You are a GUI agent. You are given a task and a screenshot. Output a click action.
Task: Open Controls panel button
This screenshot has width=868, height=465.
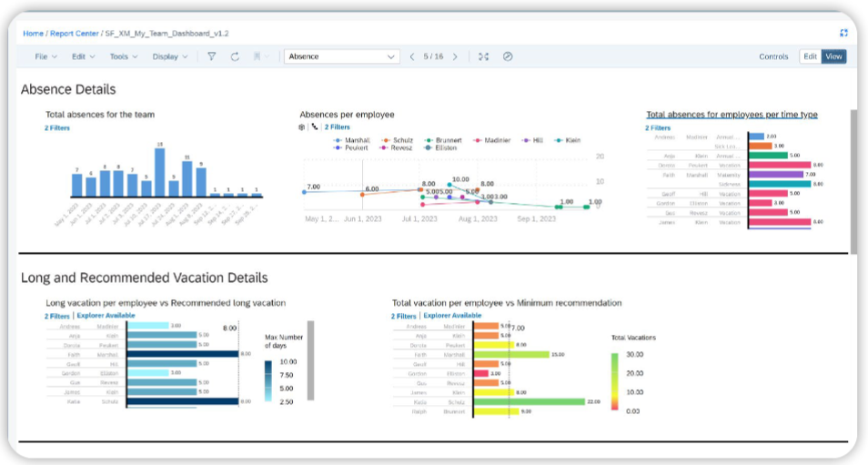click(773, 56)
